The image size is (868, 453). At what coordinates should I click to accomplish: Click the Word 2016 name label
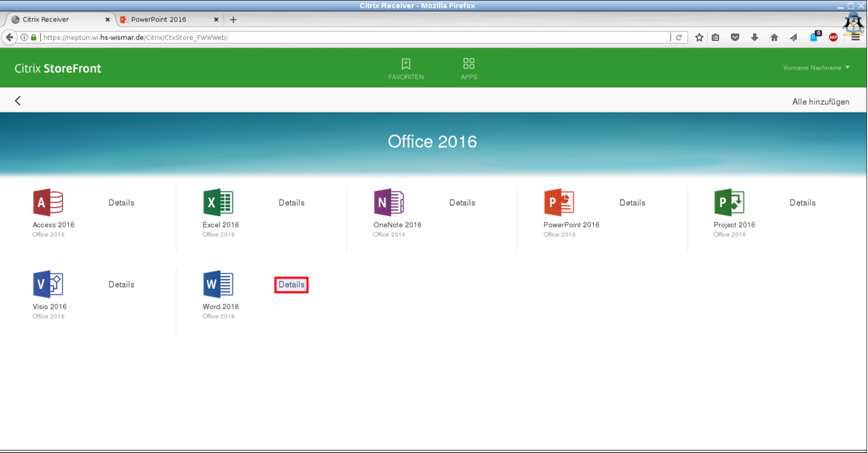point(221,307)
